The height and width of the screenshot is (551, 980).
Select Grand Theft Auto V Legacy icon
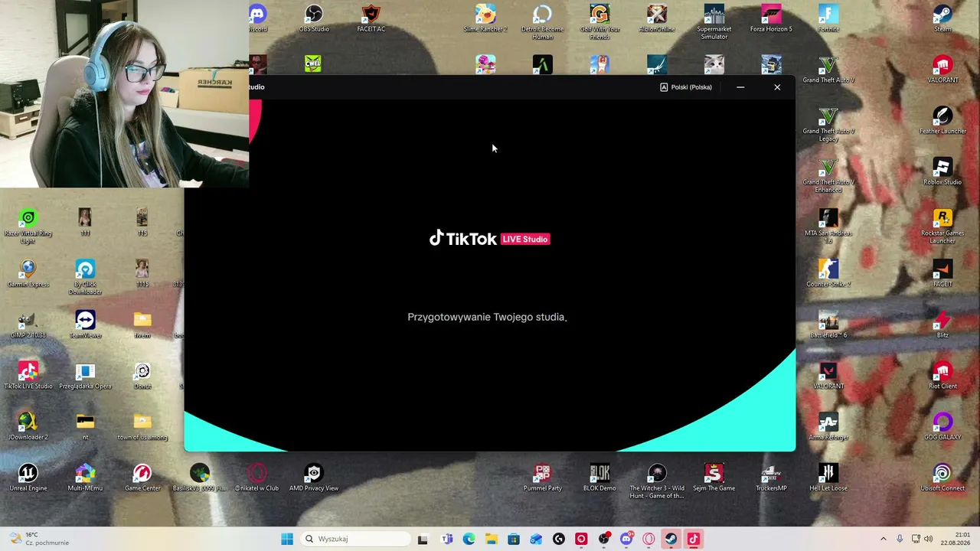click(x=828, y=124)
